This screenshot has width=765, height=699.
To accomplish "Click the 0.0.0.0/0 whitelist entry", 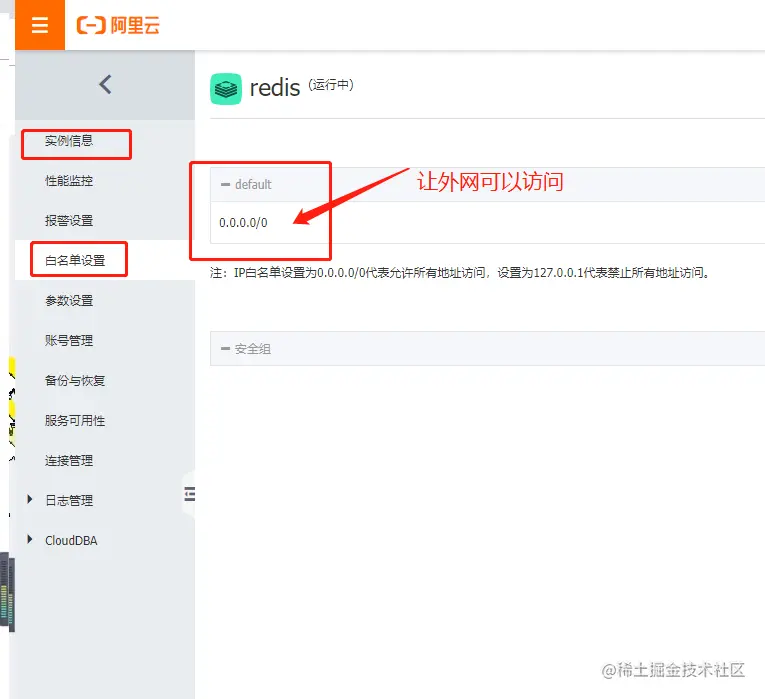I will click(x=243, y=223).
